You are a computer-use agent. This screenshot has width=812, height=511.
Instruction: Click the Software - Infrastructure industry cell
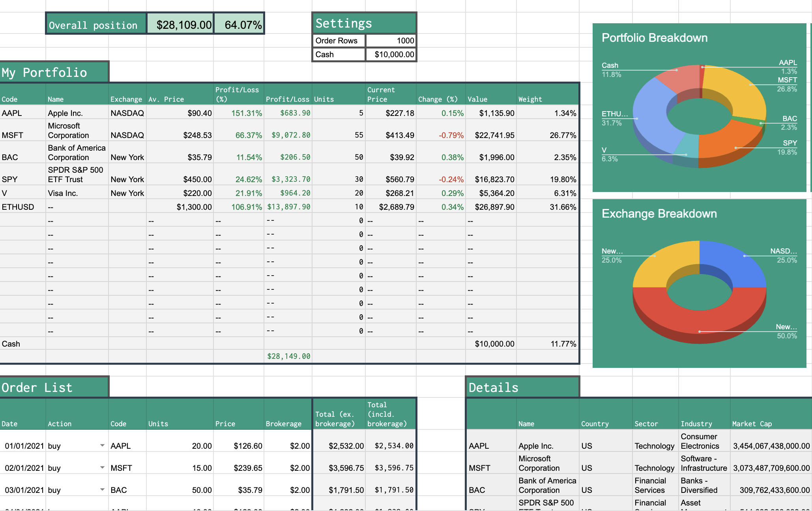coord(704,463)
